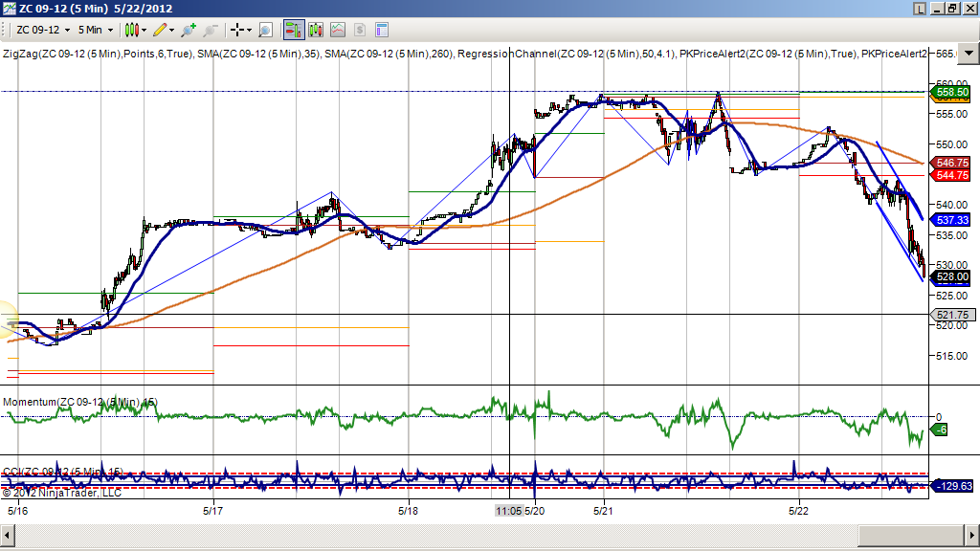The width and height of the screenshot is (980, 551).
Task: Click the black 528.00 current price marker
Action: (x=950, y=276)
